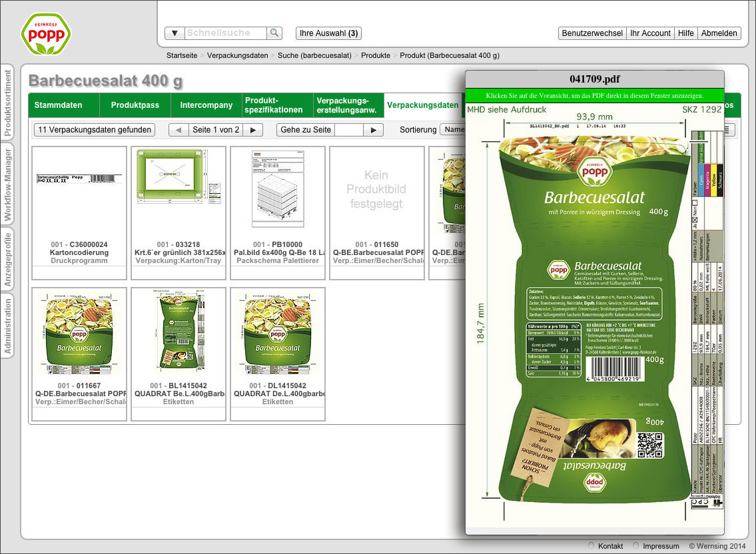The height and width of the screenshot is (554, 756).
Task: Return to Suche (barbecuesalat) breadcrumb
Action: pyautogui.click(x=314, y=55)
